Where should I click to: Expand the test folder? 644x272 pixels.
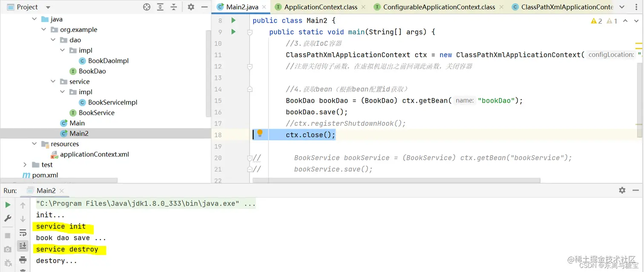coord(25,165)
